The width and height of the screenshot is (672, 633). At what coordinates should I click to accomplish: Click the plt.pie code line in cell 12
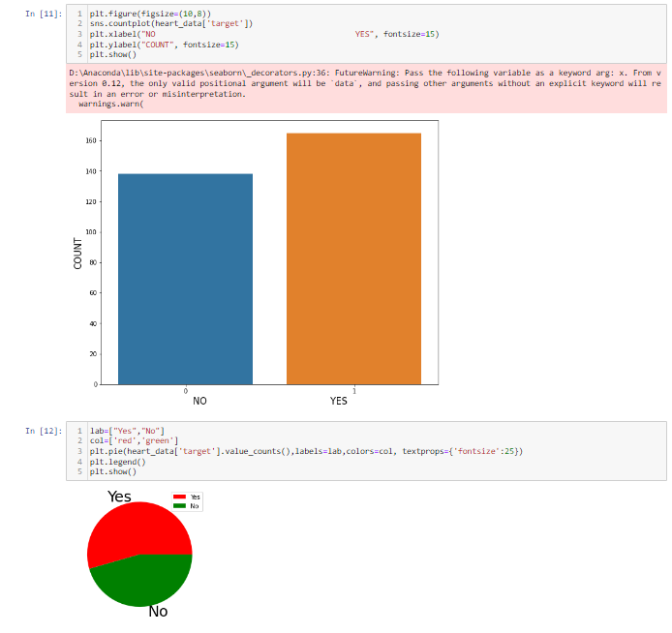(306, 451)
